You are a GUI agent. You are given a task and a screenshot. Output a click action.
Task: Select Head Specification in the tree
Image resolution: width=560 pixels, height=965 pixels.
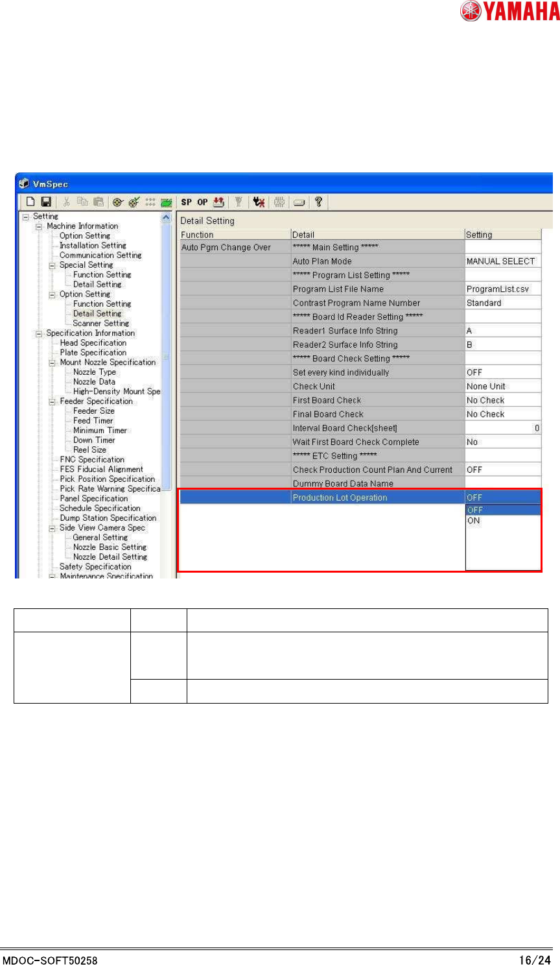93,343
